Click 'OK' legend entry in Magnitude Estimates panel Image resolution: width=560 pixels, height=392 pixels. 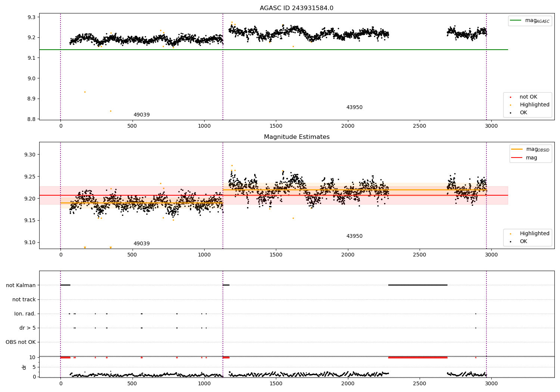(x=523, y=242)
